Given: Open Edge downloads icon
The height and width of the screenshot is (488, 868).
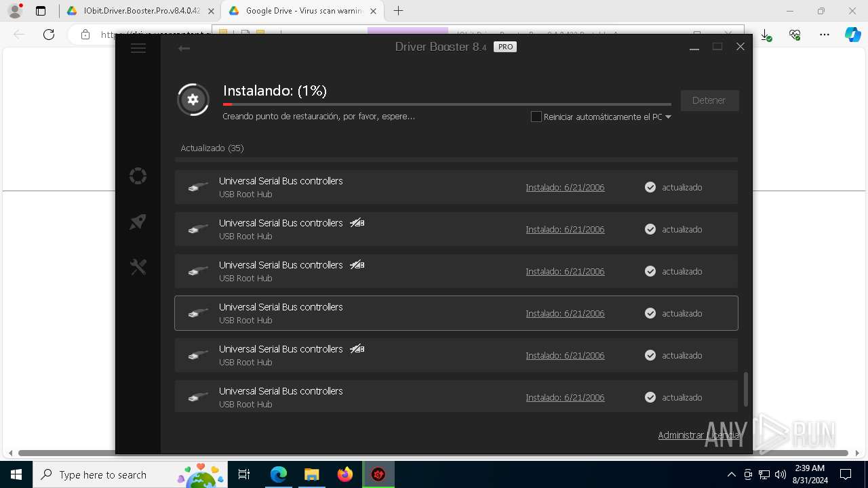Looking at the screenshot, I should coord(766,35).
